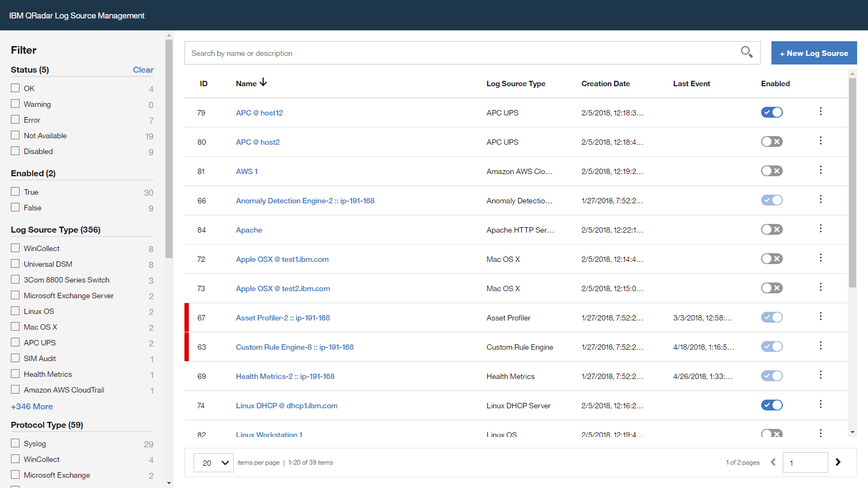The width and height of the screenshot is (868, 488).
Task: Enable the Apache log source toggle
Action: pos(772,229)
